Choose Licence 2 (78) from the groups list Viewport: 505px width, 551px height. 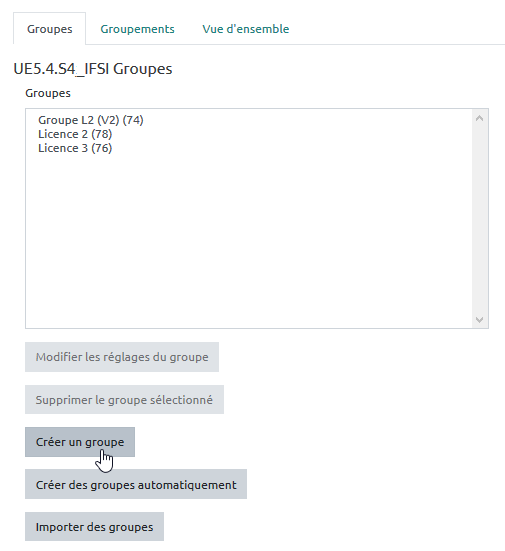(x=75, y=134)
